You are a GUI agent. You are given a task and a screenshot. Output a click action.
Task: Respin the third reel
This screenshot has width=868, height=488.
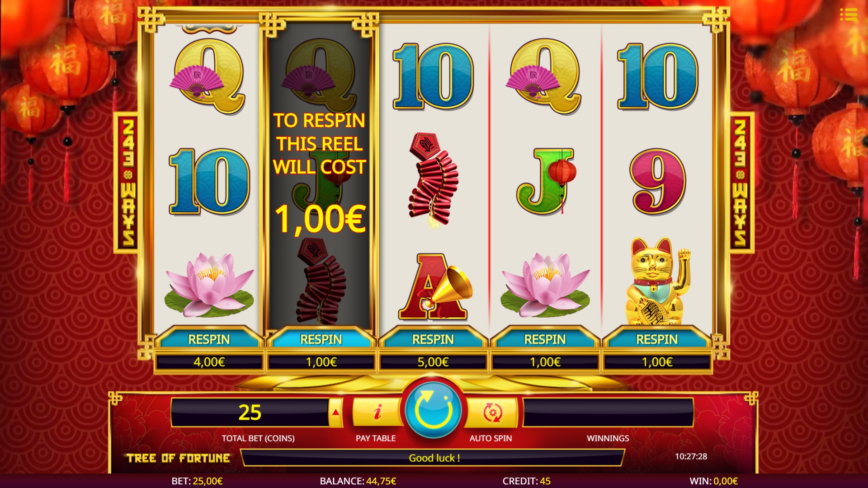[x=433, y=339]
